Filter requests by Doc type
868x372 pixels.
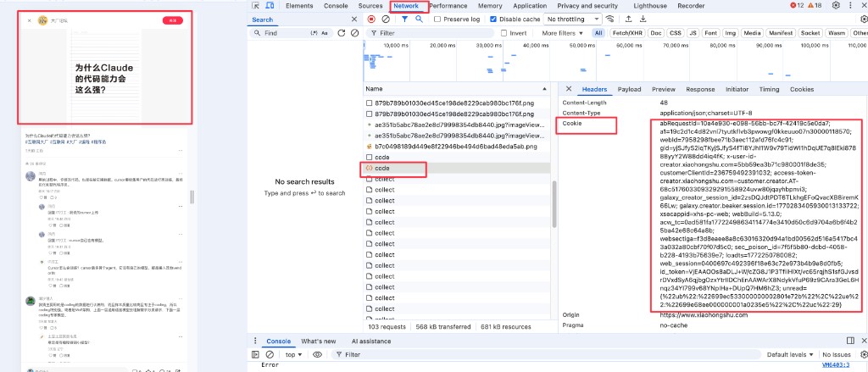656,33
